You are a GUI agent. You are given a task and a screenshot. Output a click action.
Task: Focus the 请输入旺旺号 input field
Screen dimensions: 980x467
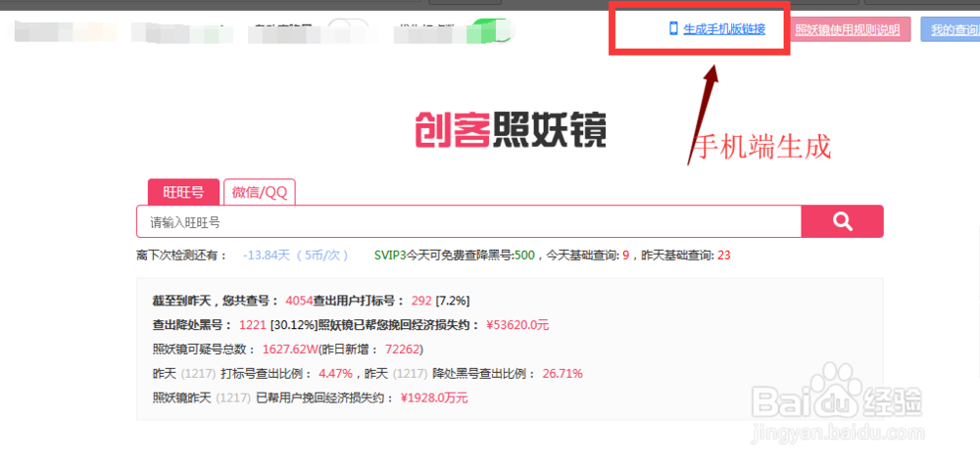tap(468, 221)
